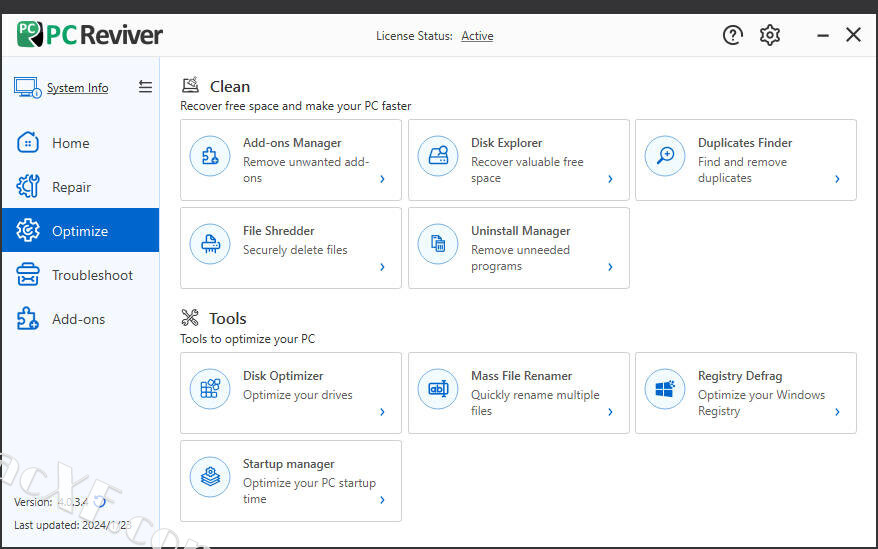Click the File Shredder icon
The image size is (878, 549).
pos(210,244)
